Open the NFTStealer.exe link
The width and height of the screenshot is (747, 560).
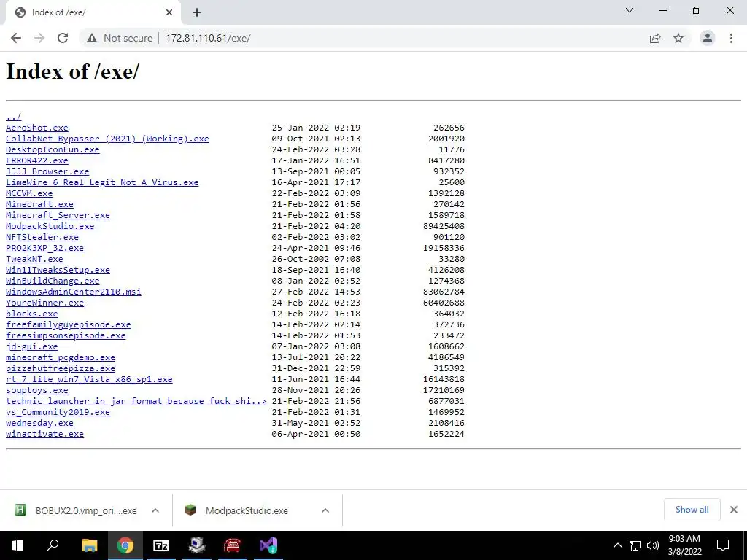42,237
